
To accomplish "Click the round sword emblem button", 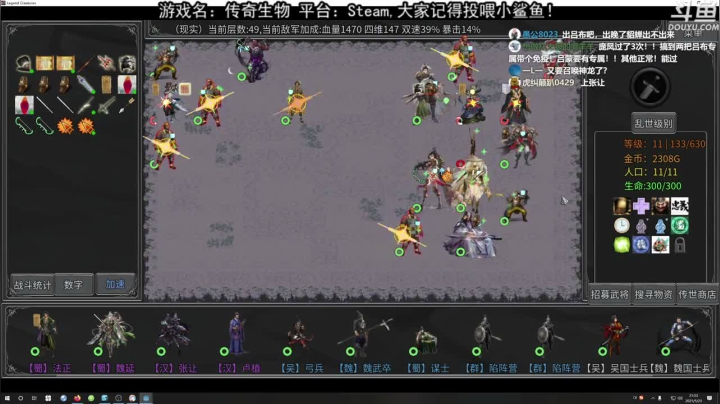I will 650,87.
